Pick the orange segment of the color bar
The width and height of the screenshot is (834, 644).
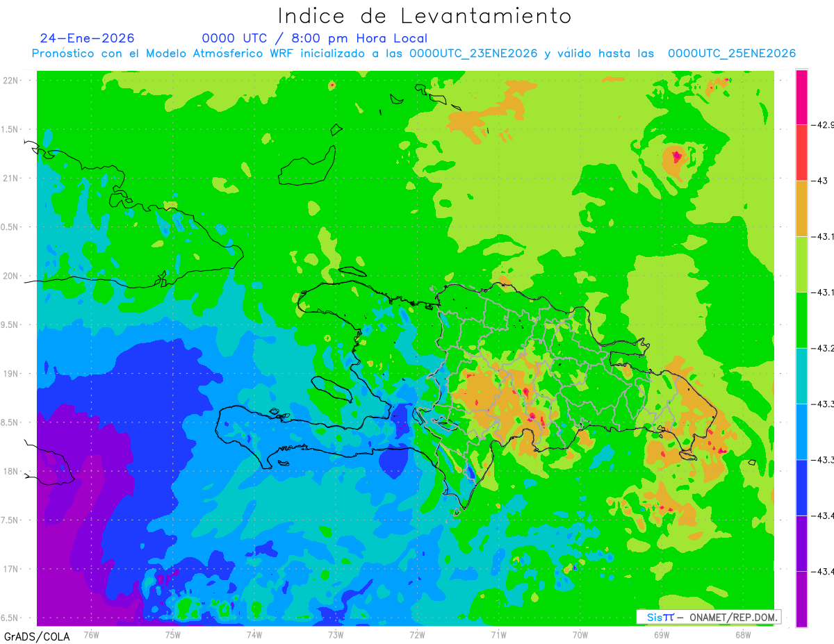click(x=801, y=208)
